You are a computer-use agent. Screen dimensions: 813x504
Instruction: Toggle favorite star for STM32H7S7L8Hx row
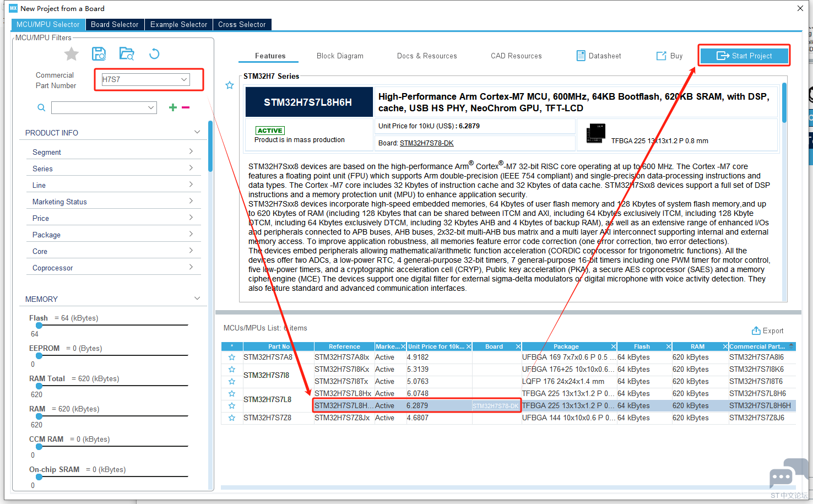pos(232,394)
